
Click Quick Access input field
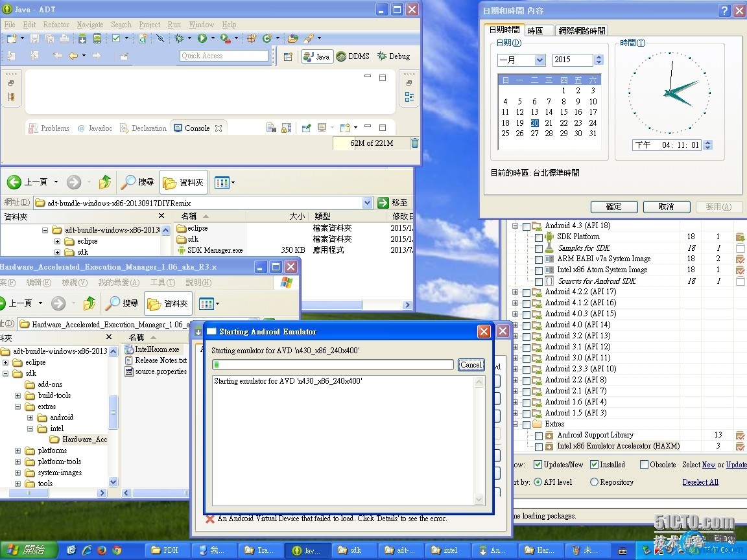[224, 56]
